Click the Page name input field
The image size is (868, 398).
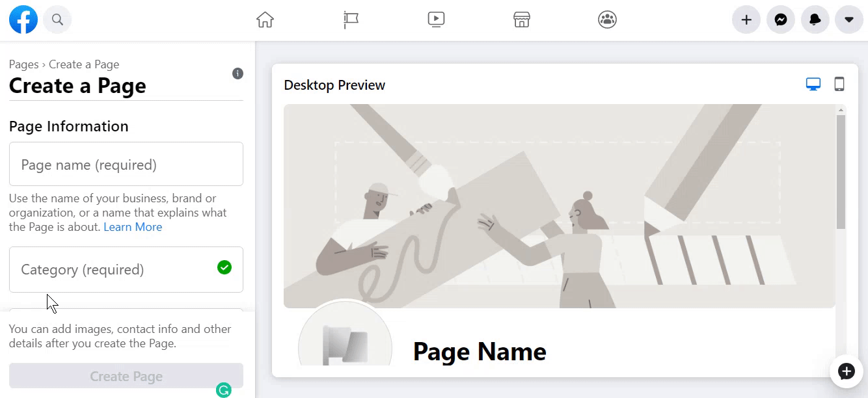126,164
